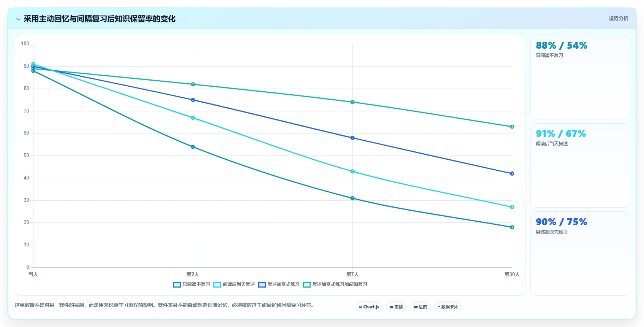The image size is (644, 327).
Task: Select the 阅读后当天复述 data point at 第30天
Action: pyautogui.click(x=512, y=207)
